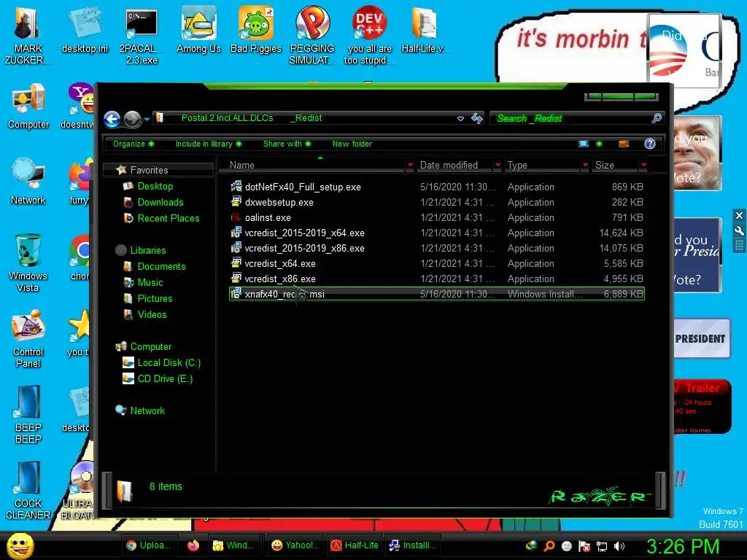Open the Organize menu
This screenshot has height=560, width=747.
[x=133, y=144]
